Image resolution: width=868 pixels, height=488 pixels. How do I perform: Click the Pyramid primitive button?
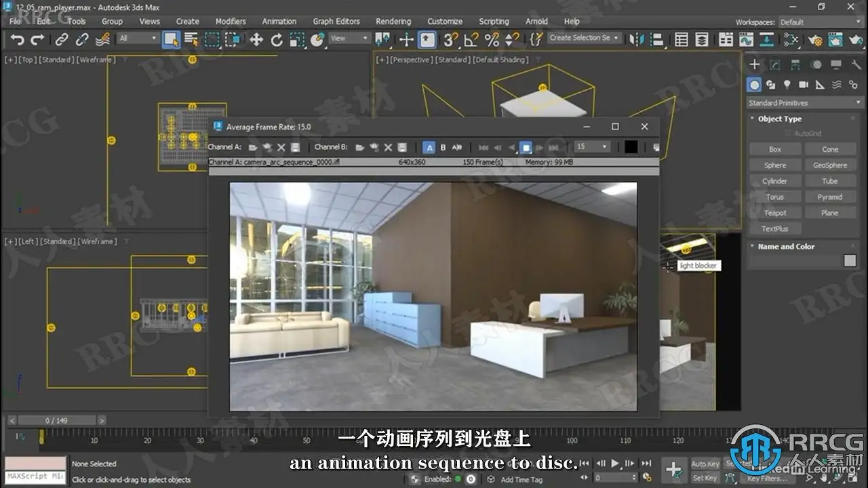830,197
